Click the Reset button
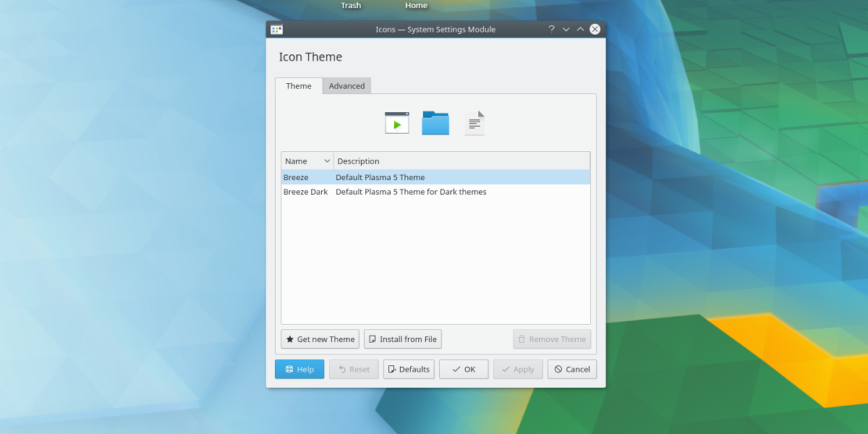 coord(354,369)
